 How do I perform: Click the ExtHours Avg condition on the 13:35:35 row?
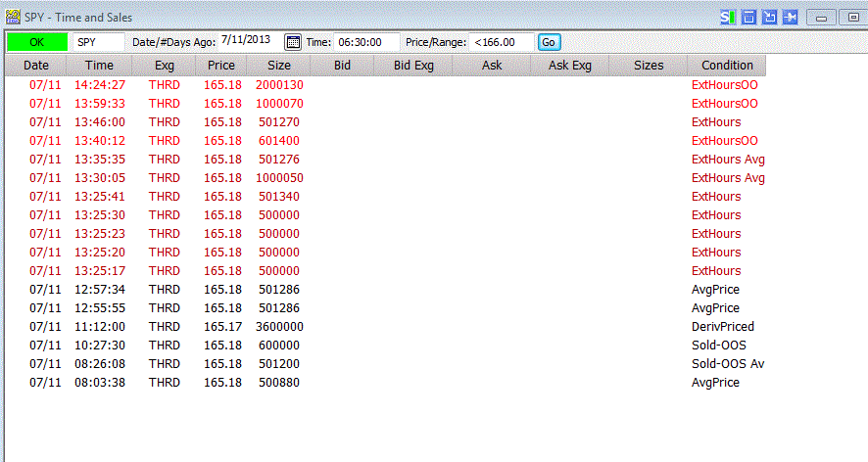(728, 160)
